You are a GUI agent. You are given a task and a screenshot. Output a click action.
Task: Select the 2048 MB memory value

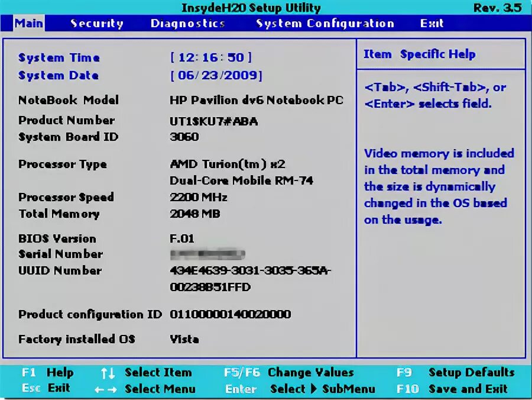point(195,214)
